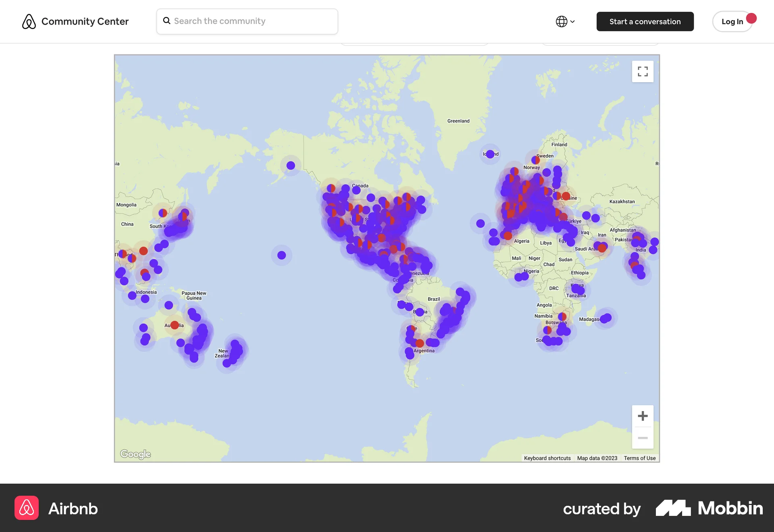The image size is (774, 532).
Task: Click the Start a conversation button
Action: pyautogui.click(x=645, y=21)
